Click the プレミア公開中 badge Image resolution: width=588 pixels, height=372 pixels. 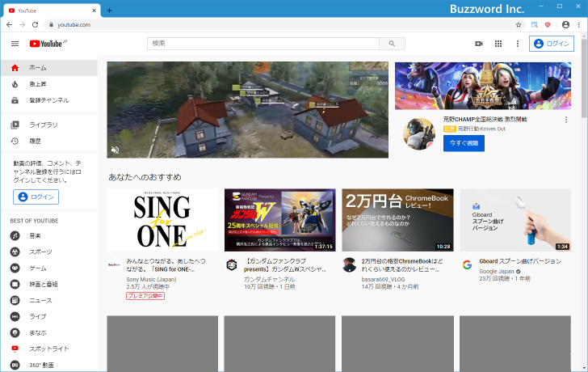tap(145, 296)
